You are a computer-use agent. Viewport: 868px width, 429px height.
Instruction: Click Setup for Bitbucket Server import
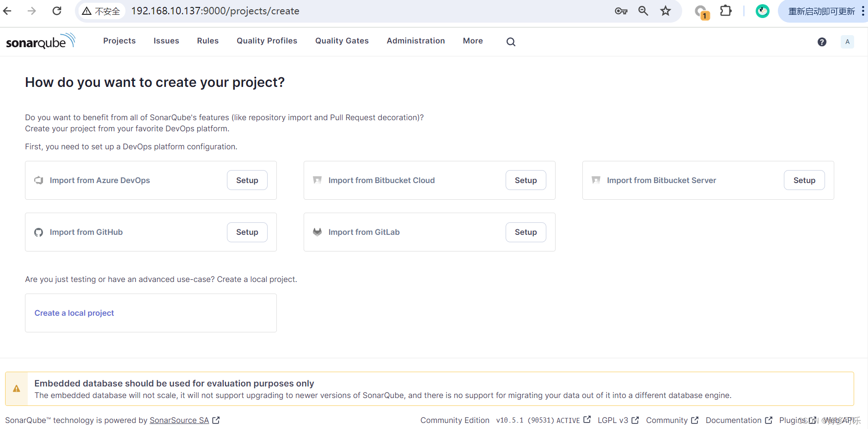point(804,180)
